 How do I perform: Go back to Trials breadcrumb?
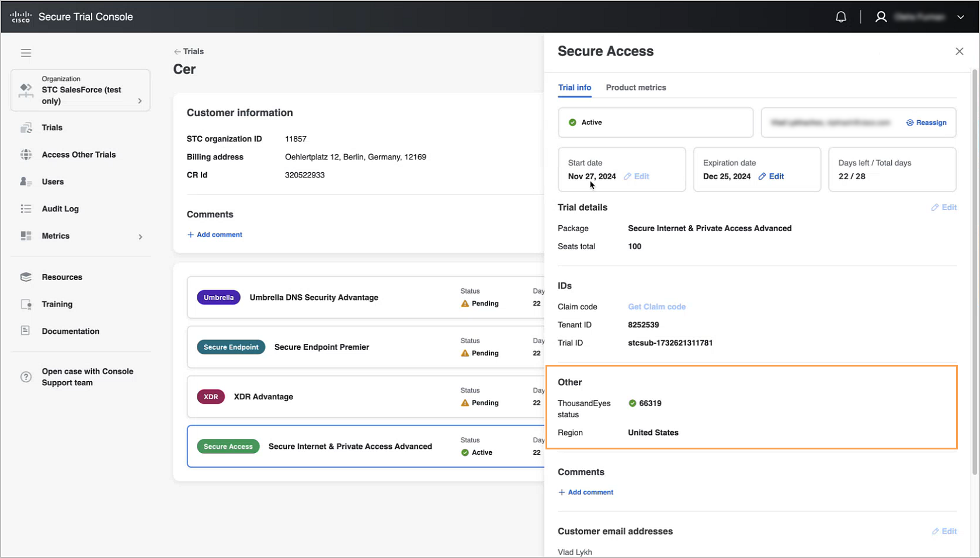tap(189, 51)
